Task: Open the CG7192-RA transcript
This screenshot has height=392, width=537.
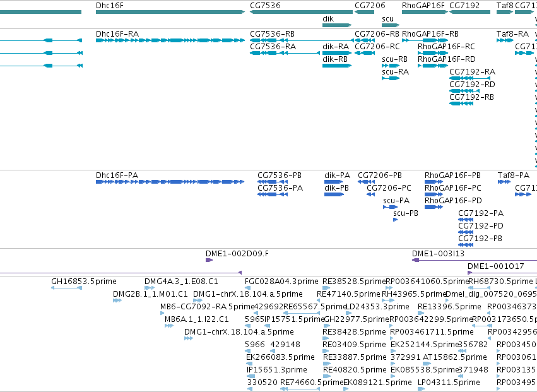Action: click(469, 78)
